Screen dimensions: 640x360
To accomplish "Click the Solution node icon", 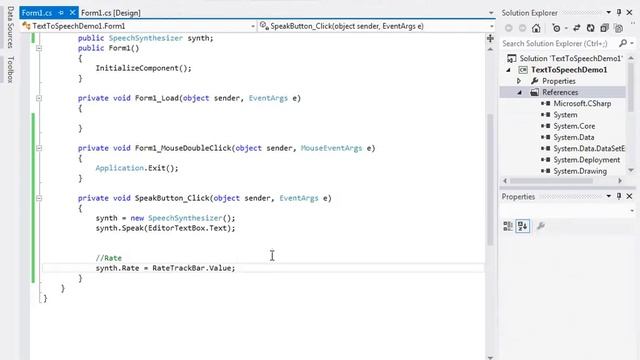I will 511,58.
